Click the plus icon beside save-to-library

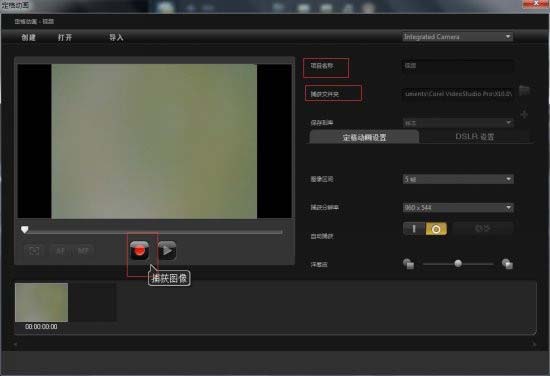pyautogui.click(x=524, y=114)
